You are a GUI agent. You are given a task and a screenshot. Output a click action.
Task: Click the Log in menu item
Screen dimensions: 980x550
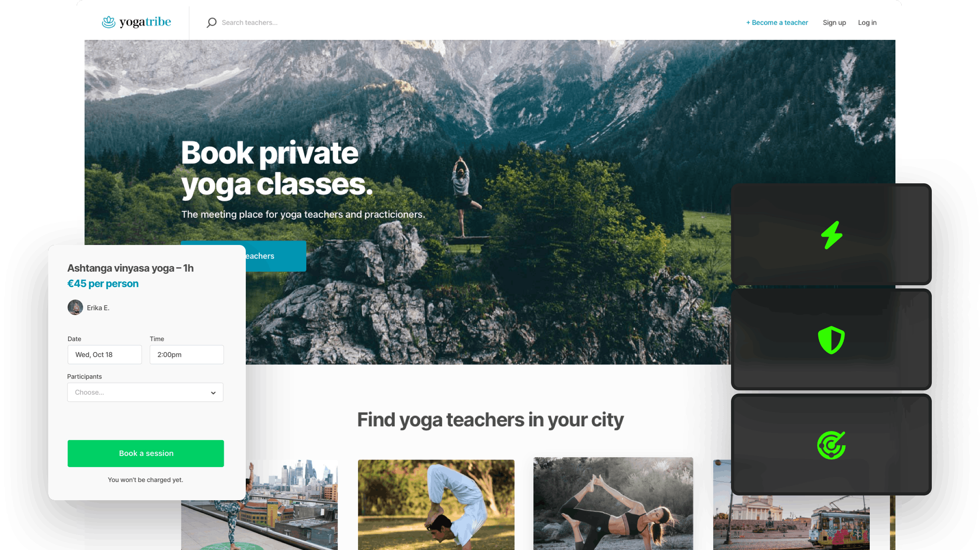tap(866, 22)
